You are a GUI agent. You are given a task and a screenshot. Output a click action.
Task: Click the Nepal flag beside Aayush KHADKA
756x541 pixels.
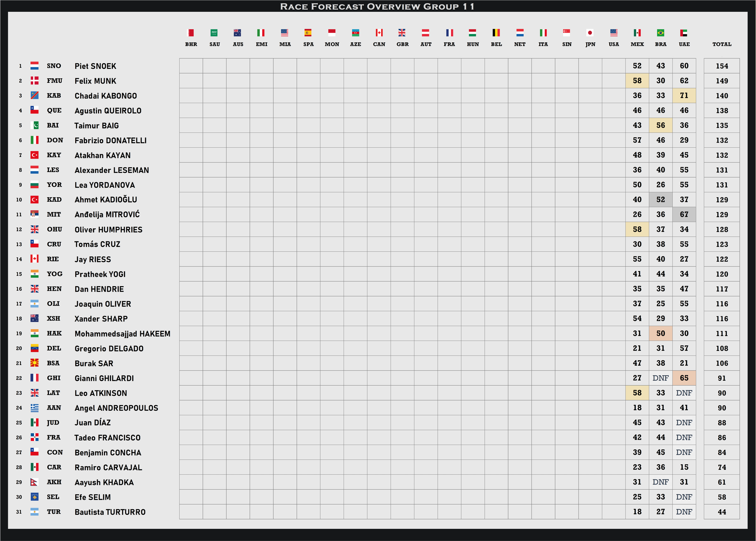pos(34,482)
